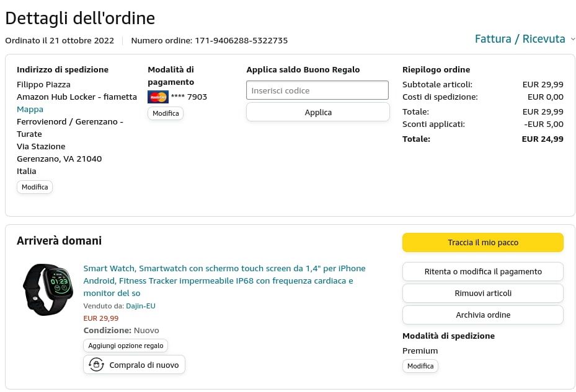Click Modifica under Modalità di spedizione
Image resolution: width=576 pixels, height=392 pixels.
[x=420, y=366]
